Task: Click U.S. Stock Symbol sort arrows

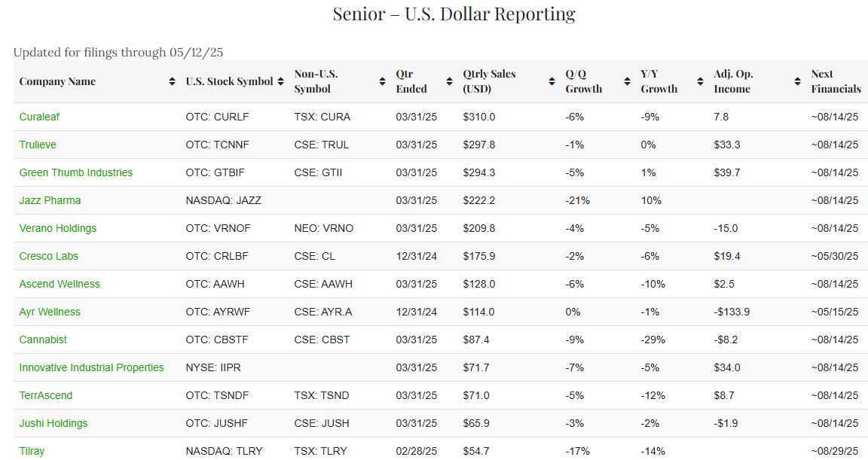Action: point(280,81)
